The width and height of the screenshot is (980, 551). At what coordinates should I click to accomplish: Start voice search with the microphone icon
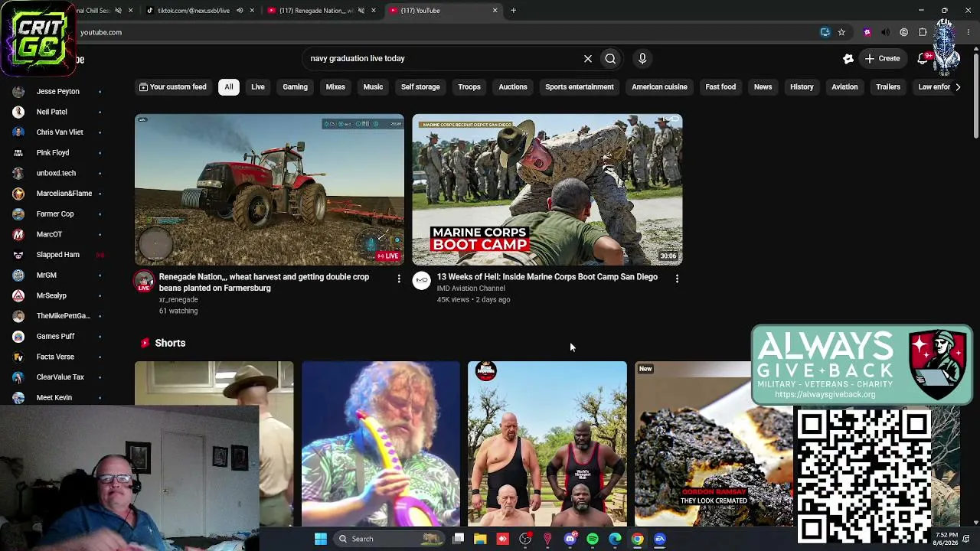pyautogui.click(x=642, y=58)
